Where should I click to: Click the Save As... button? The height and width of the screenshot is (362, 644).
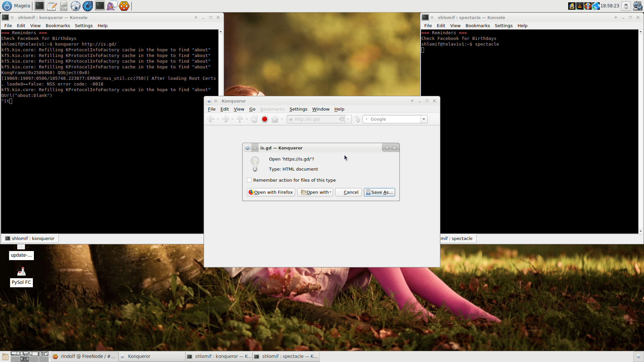tap(379, 192)
